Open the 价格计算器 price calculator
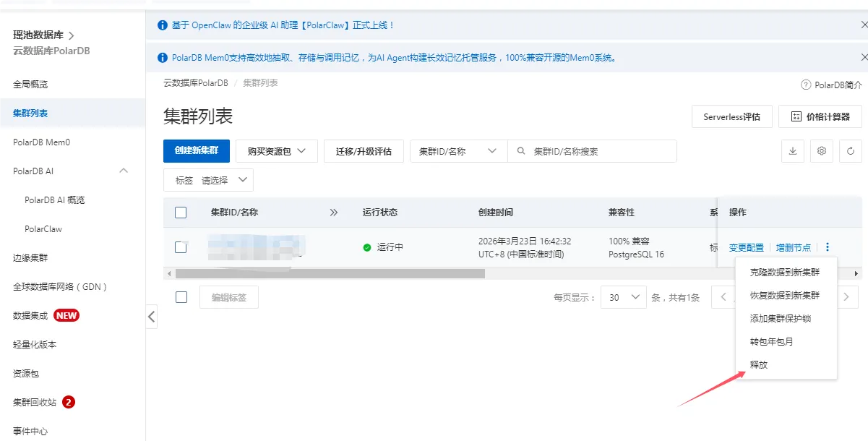868x441 pixels. click(x=820, y=116)
